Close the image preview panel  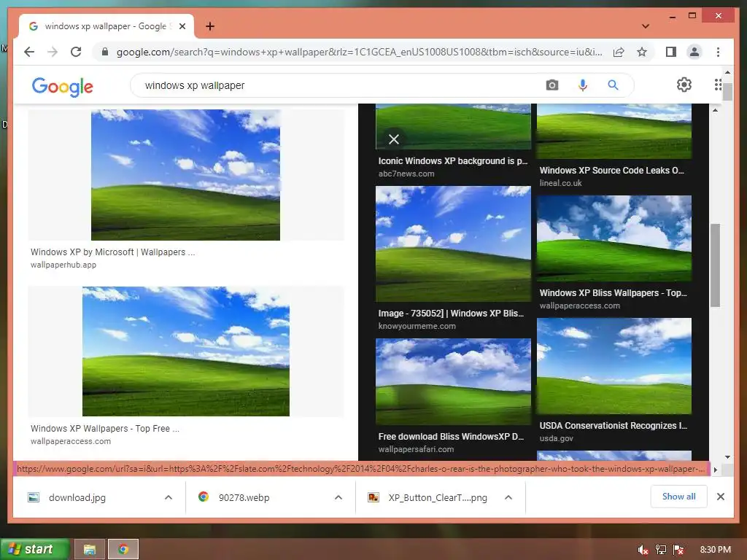point(393,139)
